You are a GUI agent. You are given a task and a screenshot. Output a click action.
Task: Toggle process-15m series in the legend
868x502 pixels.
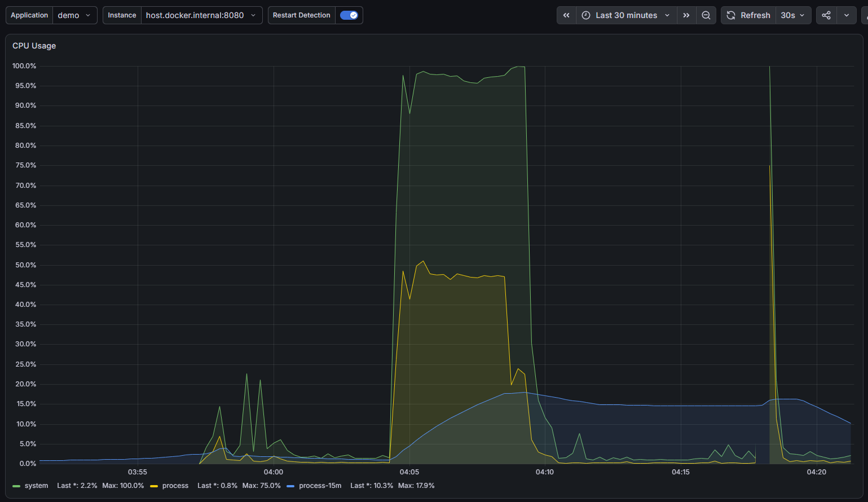[320, 486]
